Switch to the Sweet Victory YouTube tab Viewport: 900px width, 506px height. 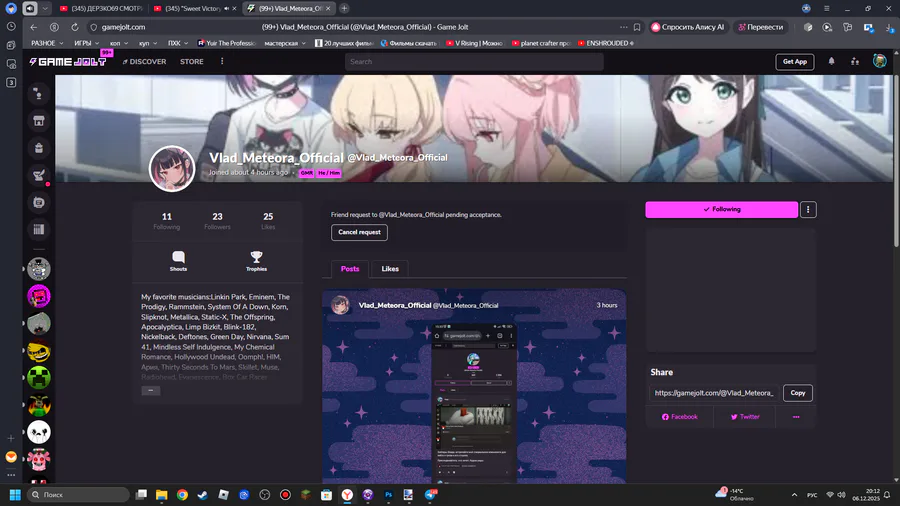pos(195,9)
